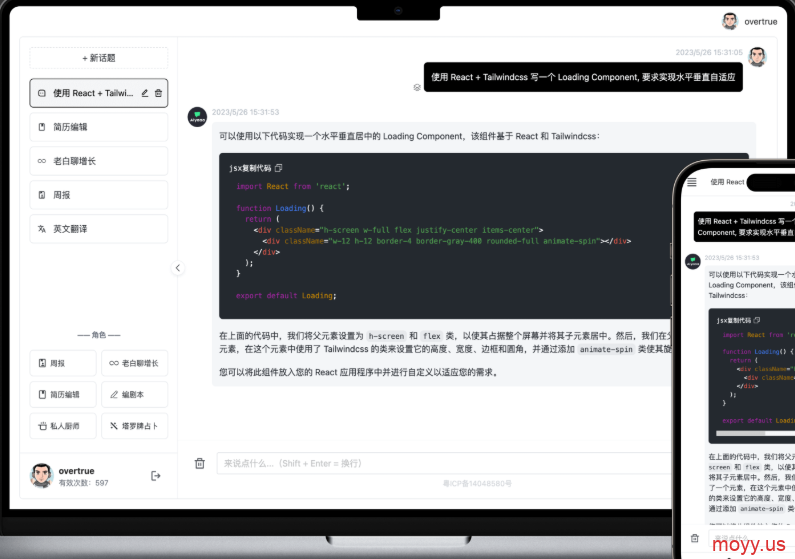Edit the selected conversation title pencil icon
795x559 pixels.
[145, 93]
